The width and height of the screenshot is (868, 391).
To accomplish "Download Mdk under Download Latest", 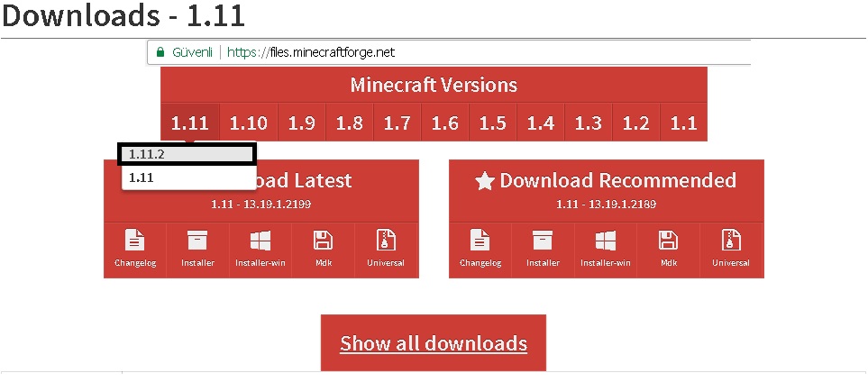I will pyautogui.click(x=324, y=249).
